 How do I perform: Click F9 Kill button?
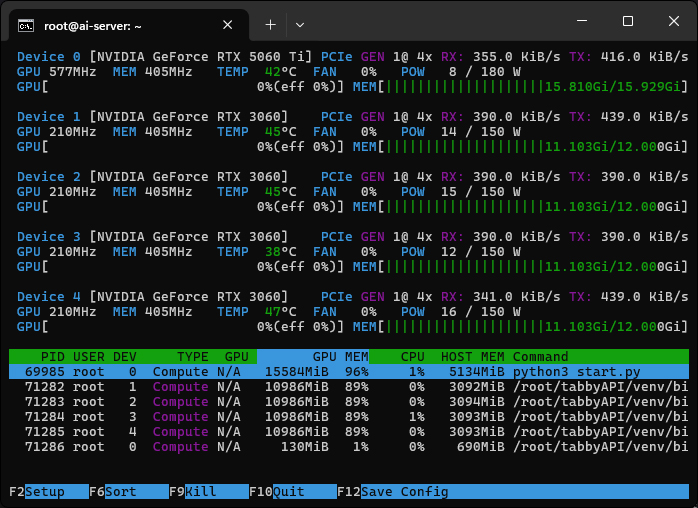[209, 492]
